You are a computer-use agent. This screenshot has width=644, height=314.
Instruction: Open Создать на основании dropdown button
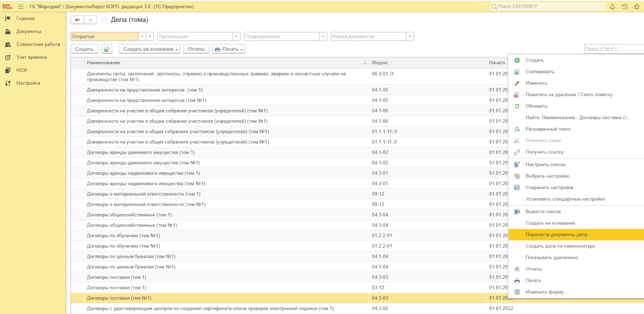coord(149,49)
